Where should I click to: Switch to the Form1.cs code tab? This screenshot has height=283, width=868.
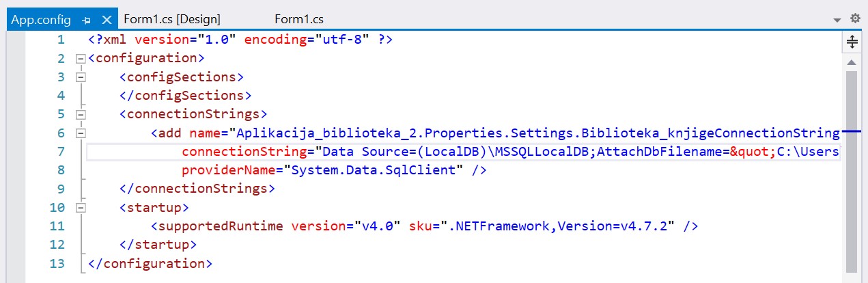pyautogui.click(x=298, y=19)
